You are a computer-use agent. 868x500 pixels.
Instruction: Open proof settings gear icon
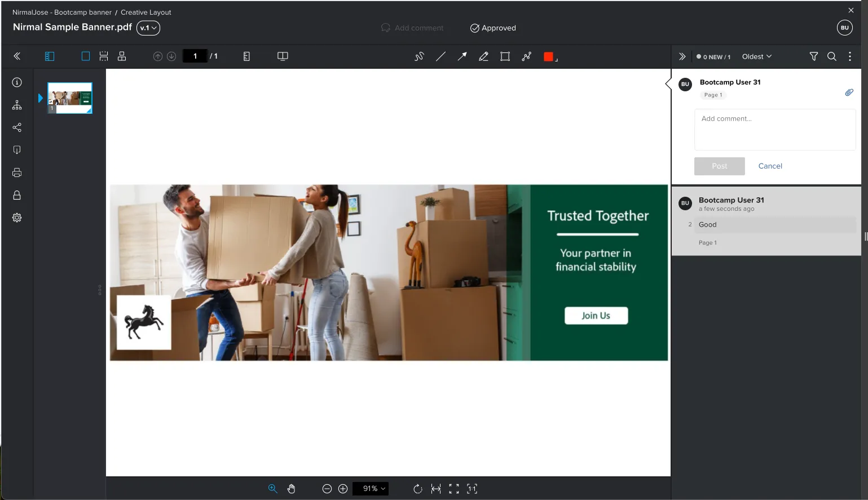point(17,218)
